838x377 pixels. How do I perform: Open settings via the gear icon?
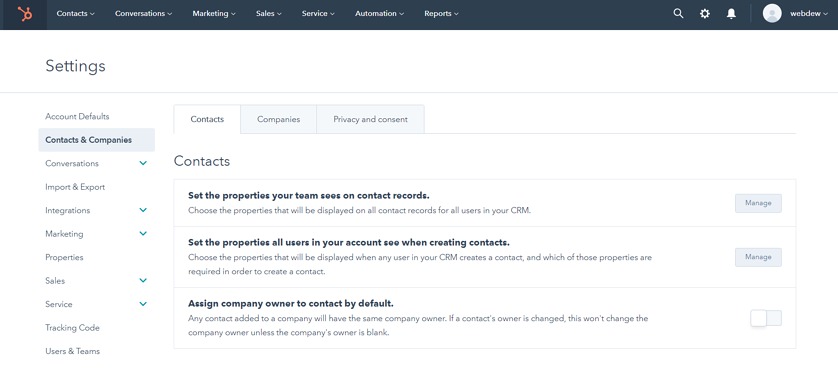coord(705,14)
